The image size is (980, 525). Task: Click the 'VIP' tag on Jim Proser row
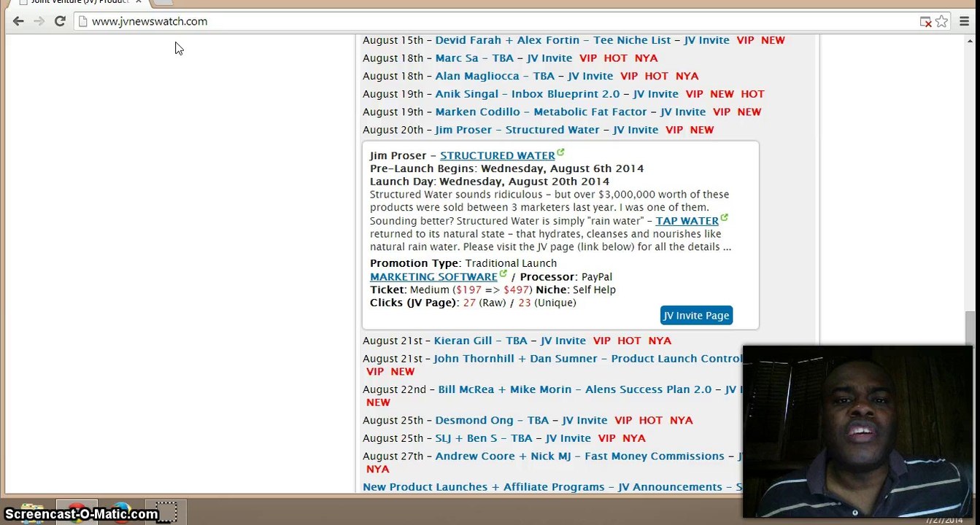point(674,130)
